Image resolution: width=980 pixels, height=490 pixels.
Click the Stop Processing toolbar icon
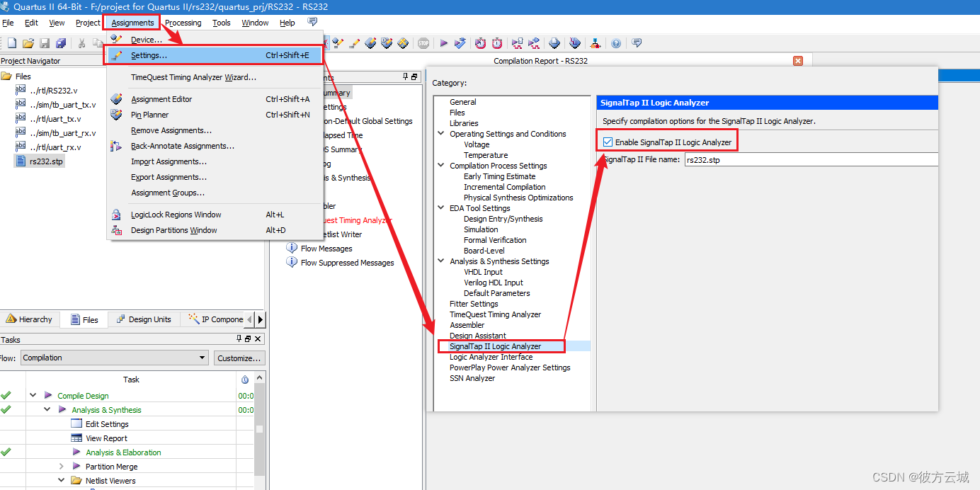[423, 43]
